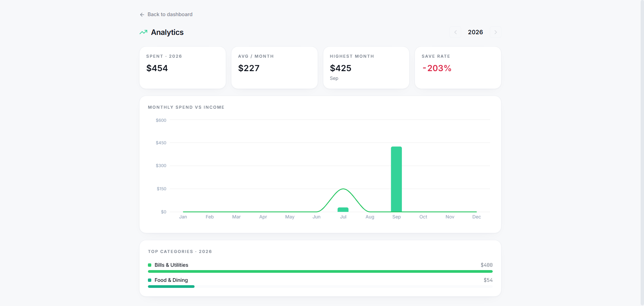Click the 'Monthly Spend vs Income' heading
This screenshot has height=306, width=644.
click(186, 107)
